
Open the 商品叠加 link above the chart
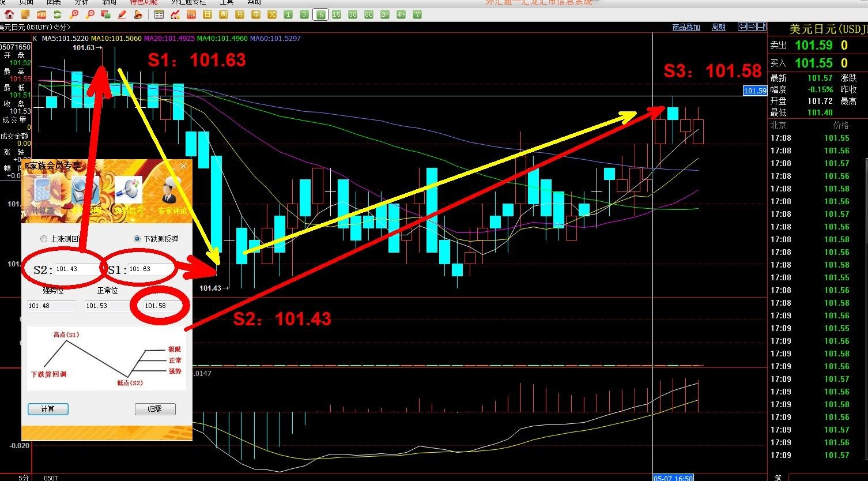point(686,27)
